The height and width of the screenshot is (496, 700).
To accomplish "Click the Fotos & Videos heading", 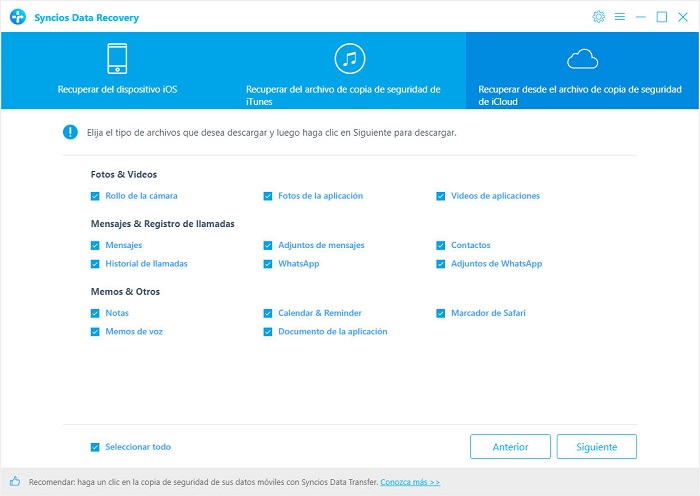I will point(124,174).
